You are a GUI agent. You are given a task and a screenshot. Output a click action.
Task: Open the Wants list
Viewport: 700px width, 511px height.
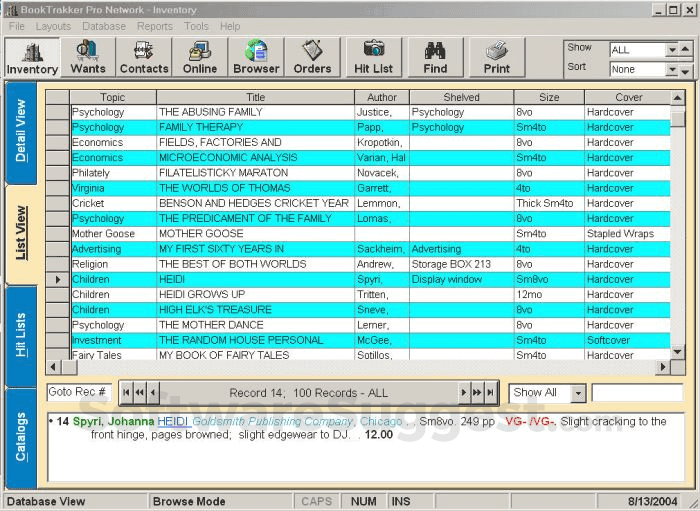88,58
